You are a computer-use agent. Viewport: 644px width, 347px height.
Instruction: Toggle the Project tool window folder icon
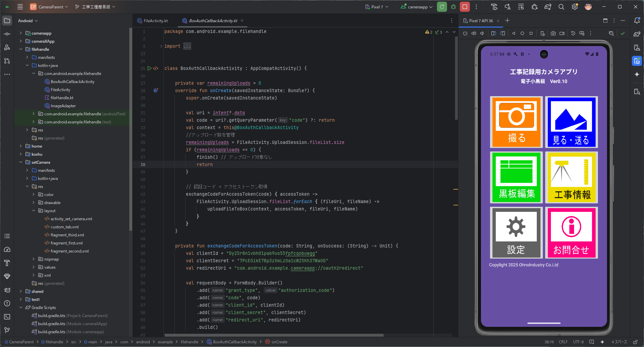(x=7, y=21)
